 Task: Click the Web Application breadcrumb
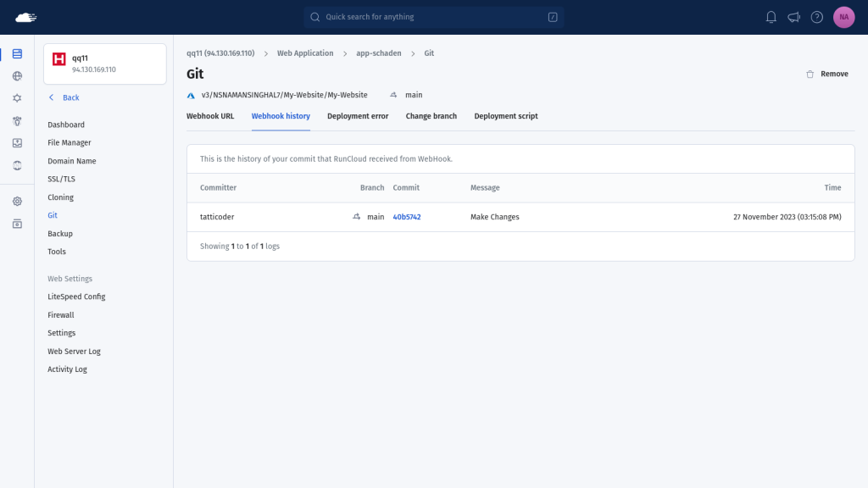pos(305,53)
